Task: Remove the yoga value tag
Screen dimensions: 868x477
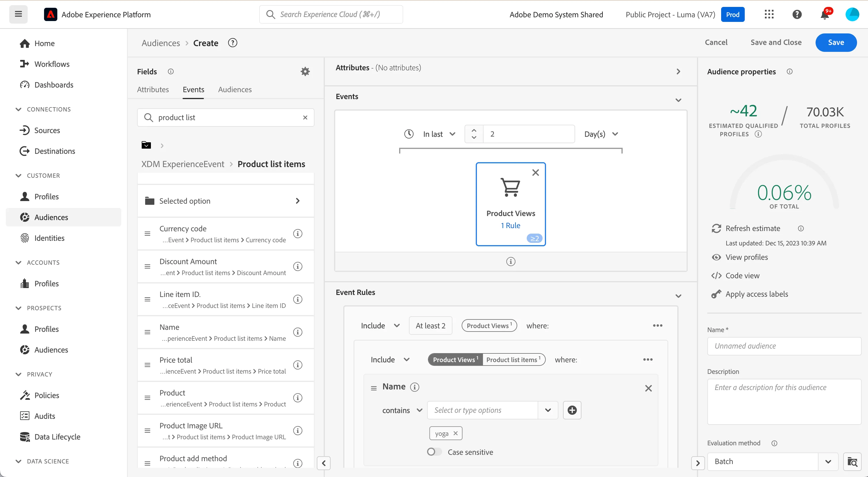Action: (x=455, y=433)
